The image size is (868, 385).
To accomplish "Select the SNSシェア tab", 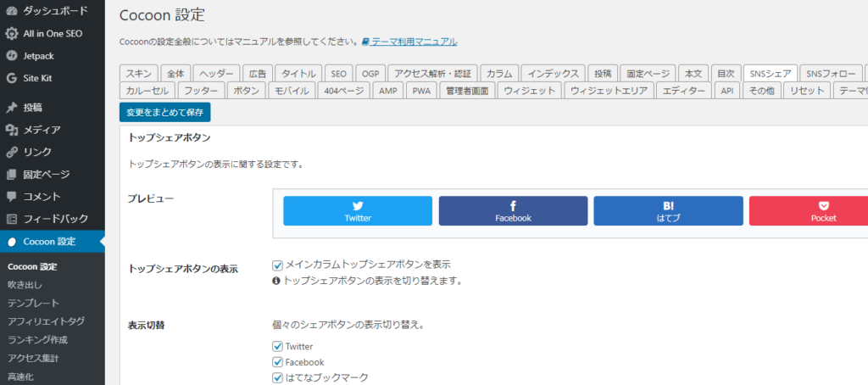I will [770, 73].
